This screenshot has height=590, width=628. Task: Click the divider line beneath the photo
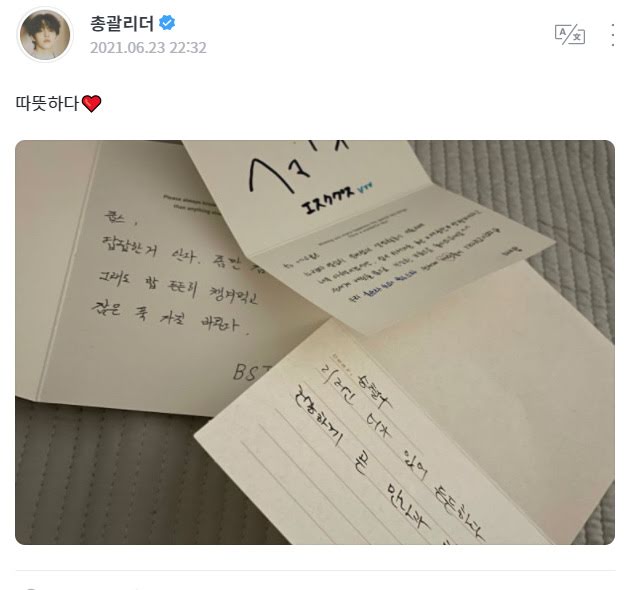tap(315, 570)
